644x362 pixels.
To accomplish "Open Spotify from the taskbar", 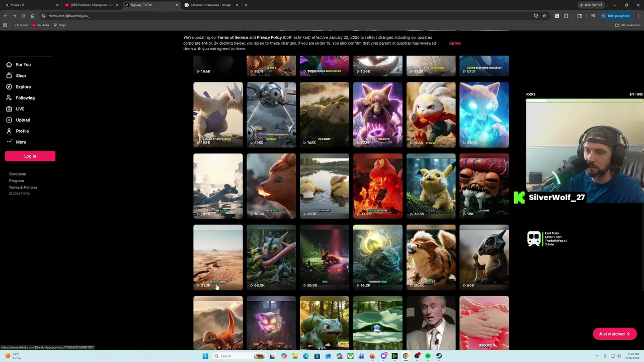I will pos(428,356).
